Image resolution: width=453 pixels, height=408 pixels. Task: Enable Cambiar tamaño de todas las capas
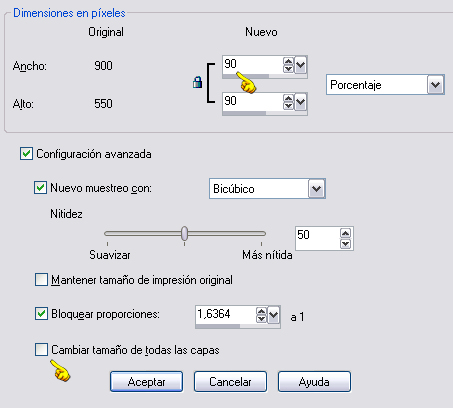(x=41, y=350)
